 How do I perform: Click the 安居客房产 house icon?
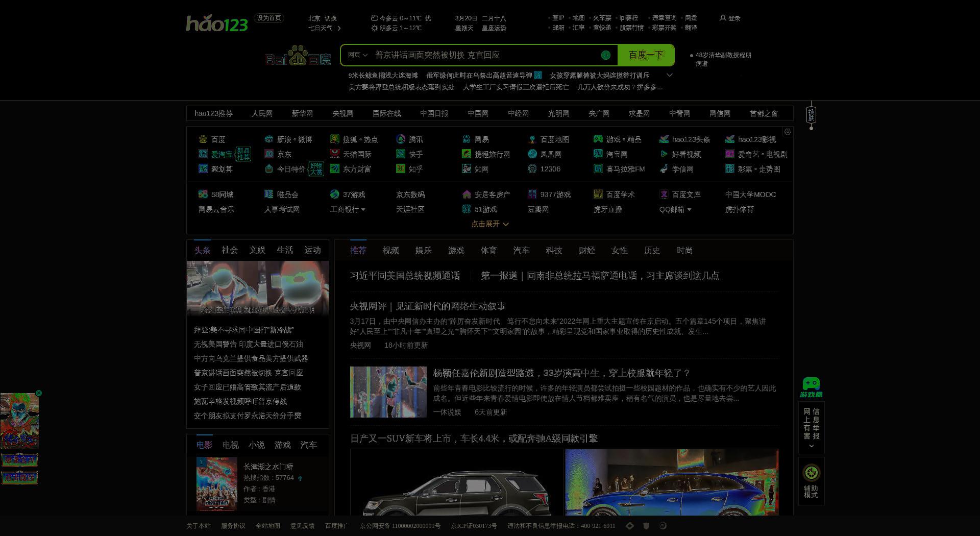pyautogui.click(x=466, y=194)
